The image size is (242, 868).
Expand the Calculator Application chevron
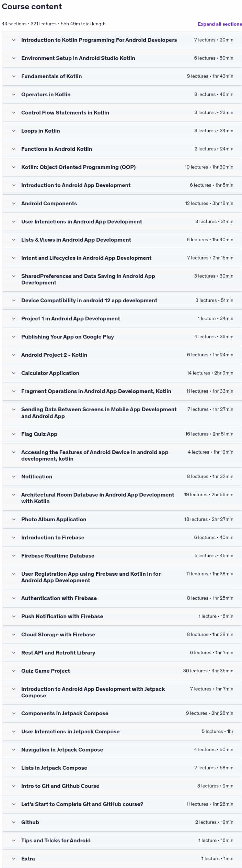(x=14, y=373)
